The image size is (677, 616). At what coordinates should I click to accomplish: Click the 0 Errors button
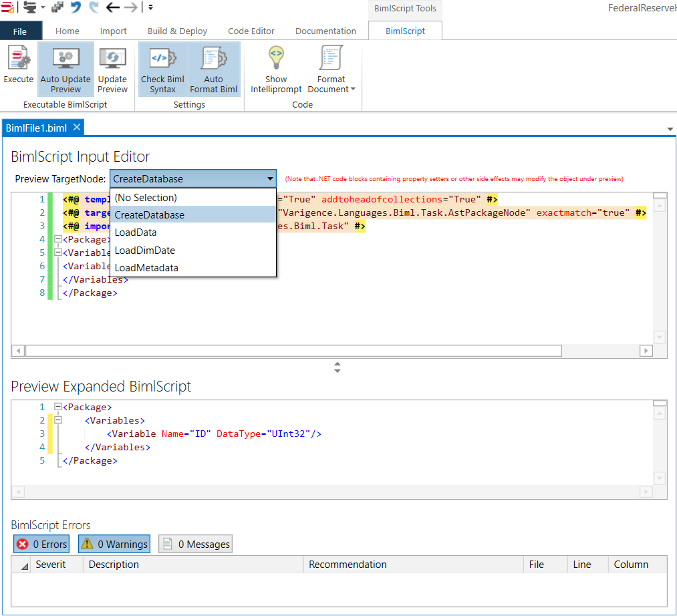tap(41, 544)
